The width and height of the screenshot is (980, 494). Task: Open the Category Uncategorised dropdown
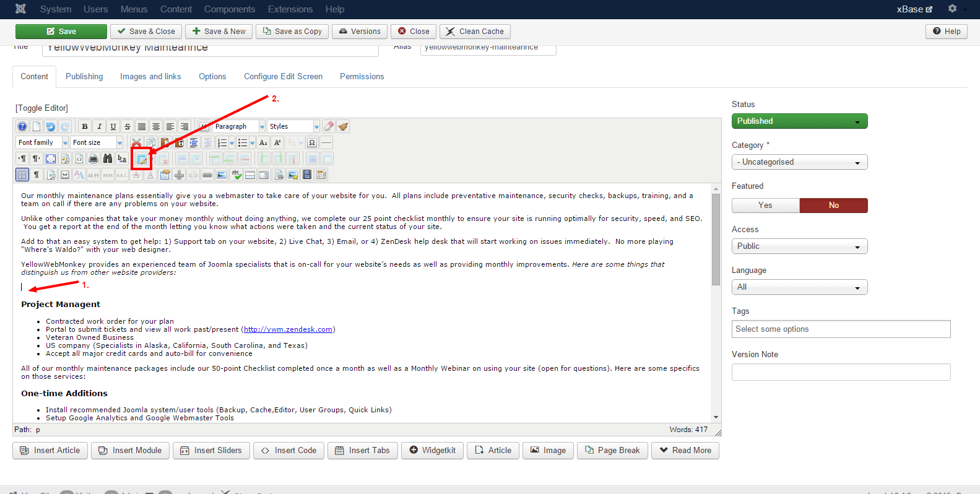(799, 162)
